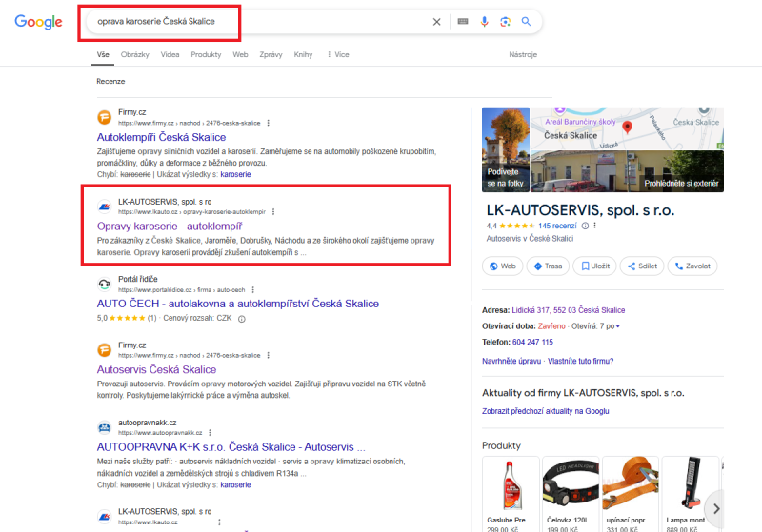762x532 pixels.
Task: Click info icon next to Cenový rozsah CZK
Action: coord(242,319)
